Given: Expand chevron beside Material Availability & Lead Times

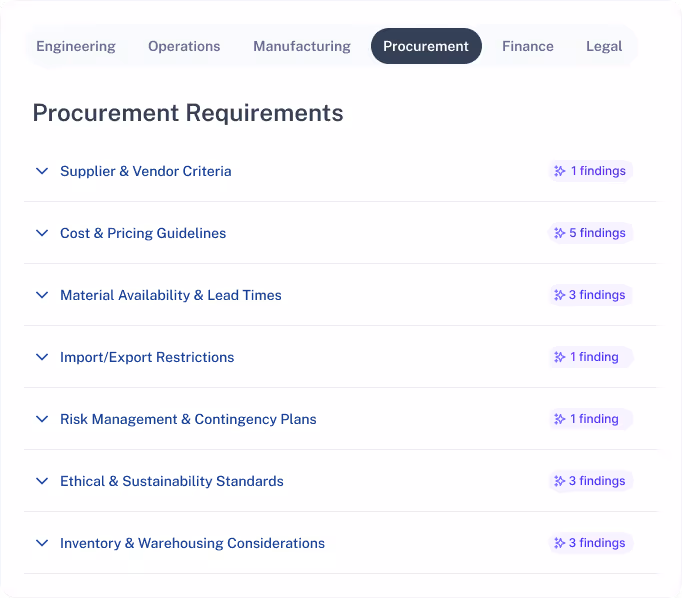Looking at the screenshot, I should 42,295.
